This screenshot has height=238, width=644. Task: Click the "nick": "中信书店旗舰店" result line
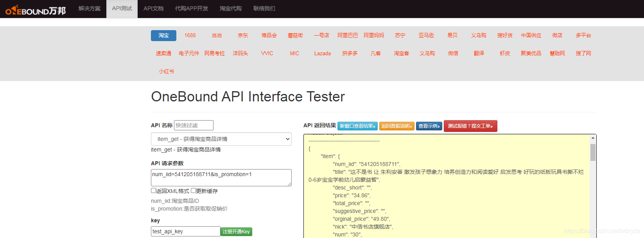click(363, 227)
